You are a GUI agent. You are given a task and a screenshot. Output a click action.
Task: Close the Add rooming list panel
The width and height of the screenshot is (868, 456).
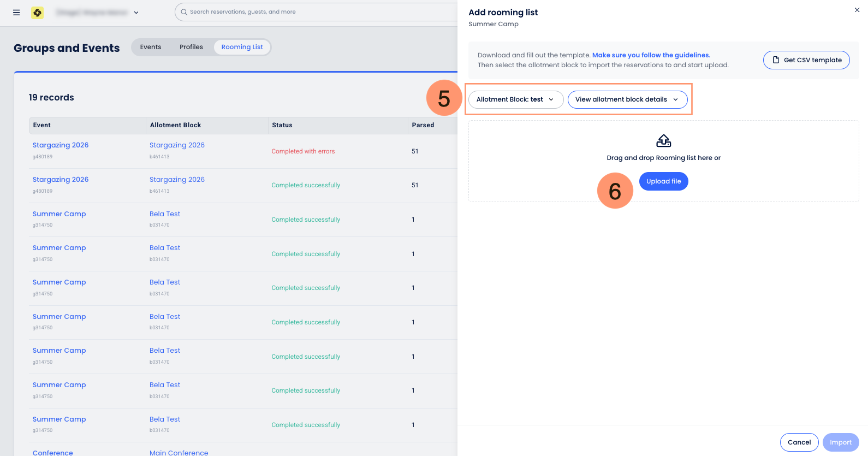[x=857, y=10]
